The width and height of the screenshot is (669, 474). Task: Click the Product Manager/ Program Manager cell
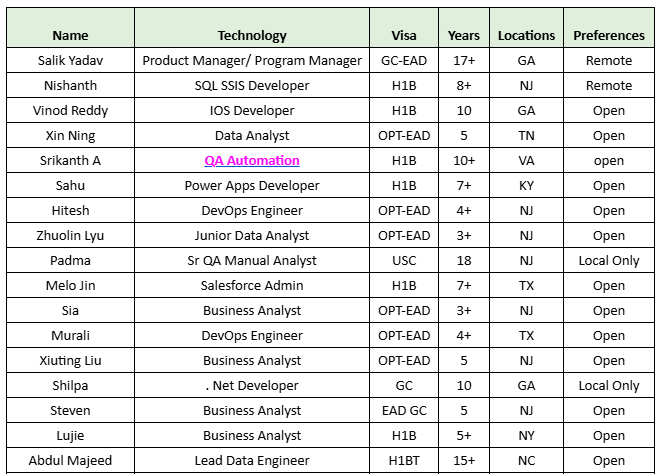pyautogui.click(x=252, y=60)
